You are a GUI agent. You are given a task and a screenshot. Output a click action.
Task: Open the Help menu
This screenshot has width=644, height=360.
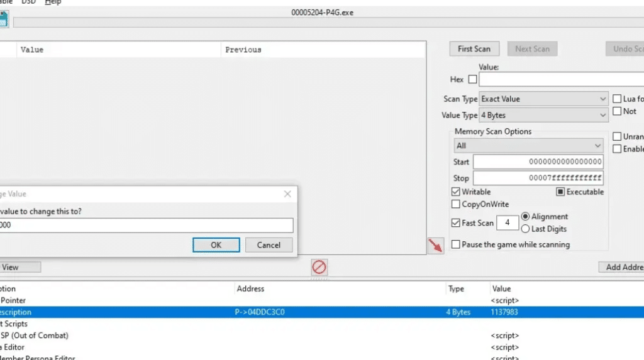[53, 3]
